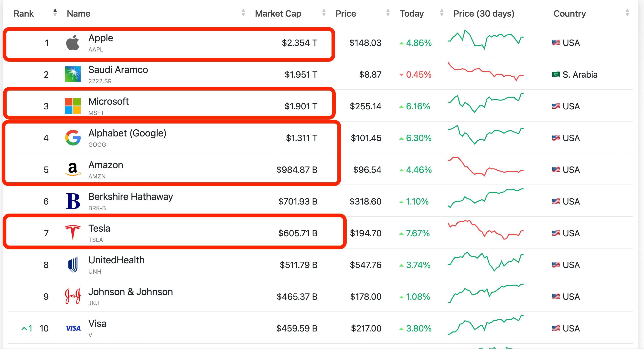Click the $547.76 price value
Screen dimensions: 644x351
click(x=365, y=265)
